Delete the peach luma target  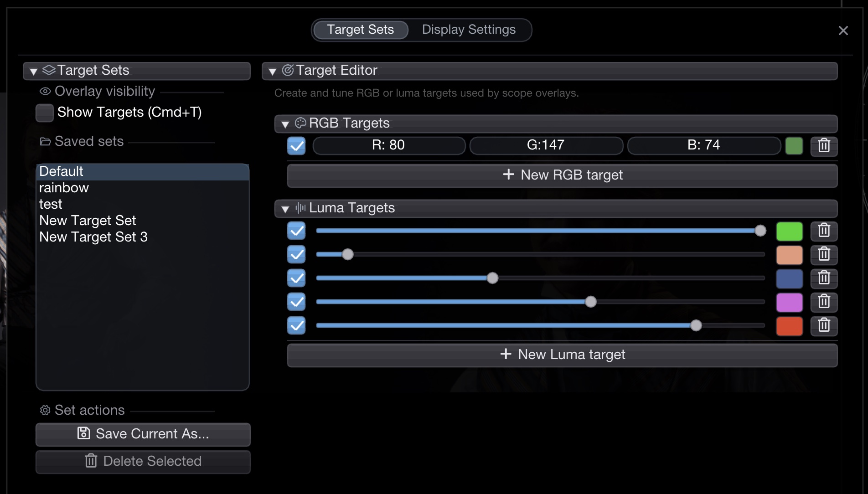823,254
